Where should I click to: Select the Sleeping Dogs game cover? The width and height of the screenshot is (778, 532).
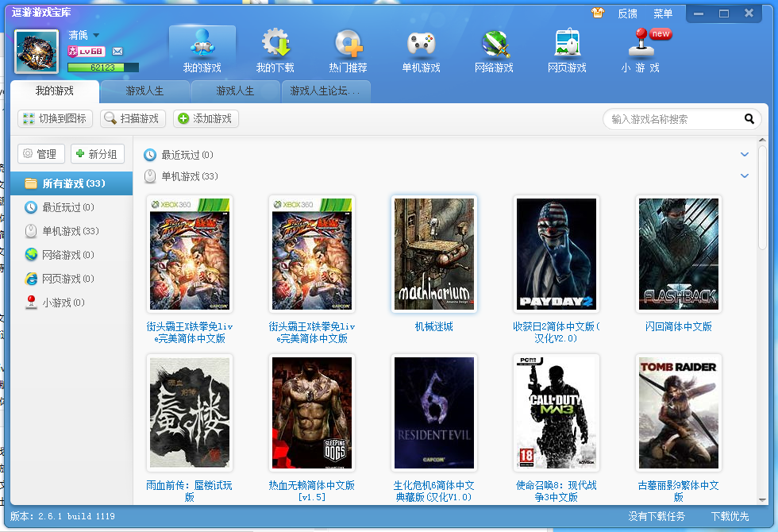311,413
